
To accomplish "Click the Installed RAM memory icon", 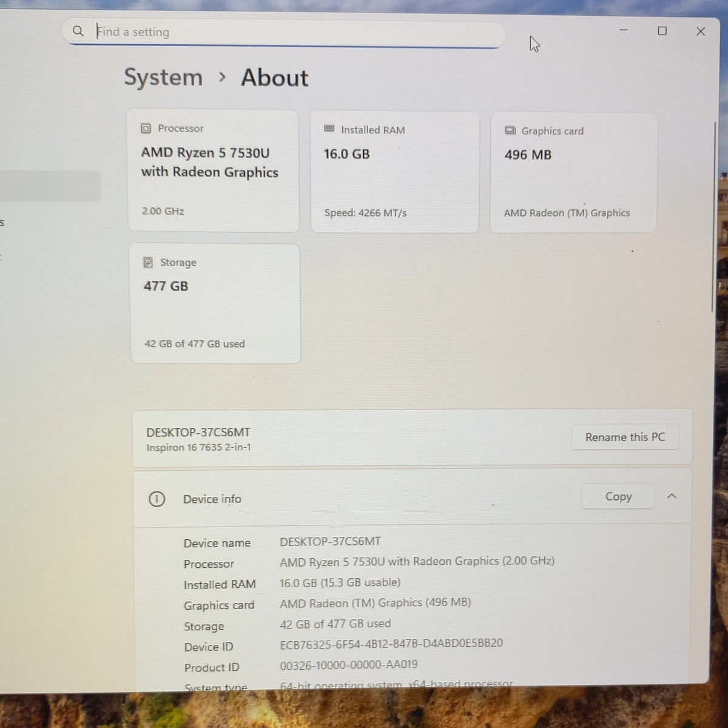I will (329, 129).
